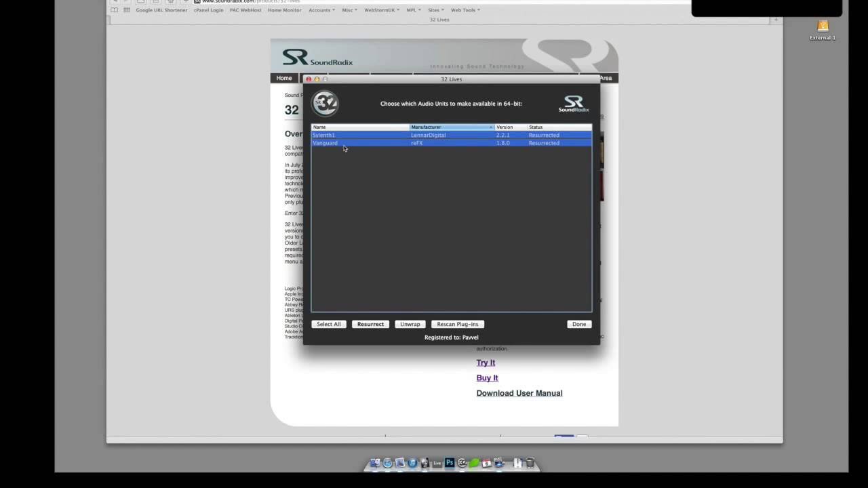Open Ableton Live from the dock
This screenshot has width=868, height=488.
[x=437, y=463]
